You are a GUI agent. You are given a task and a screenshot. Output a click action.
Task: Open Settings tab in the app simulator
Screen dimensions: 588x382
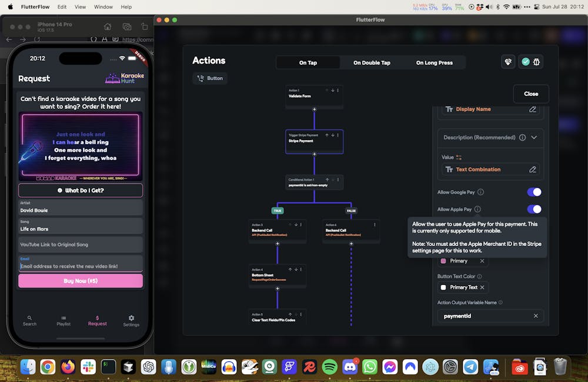(131, 321)
